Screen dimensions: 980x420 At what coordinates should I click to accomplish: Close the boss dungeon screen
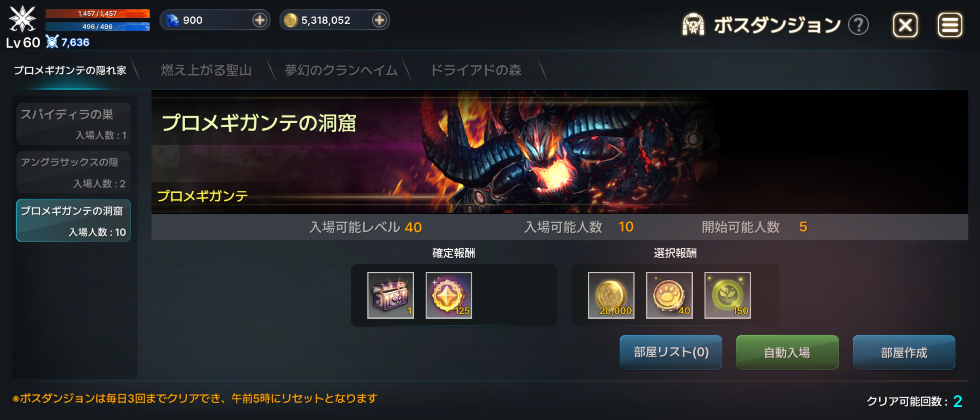(905, 25)
